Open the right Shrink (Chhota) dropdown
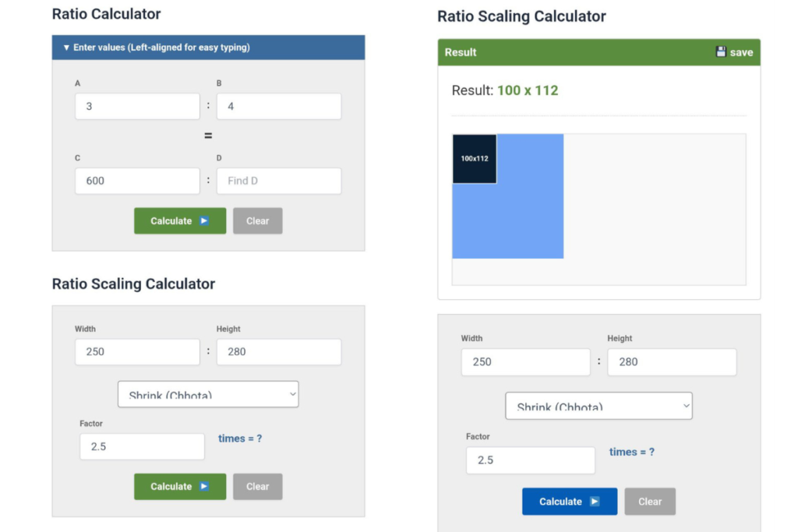 tap(598, 406)
